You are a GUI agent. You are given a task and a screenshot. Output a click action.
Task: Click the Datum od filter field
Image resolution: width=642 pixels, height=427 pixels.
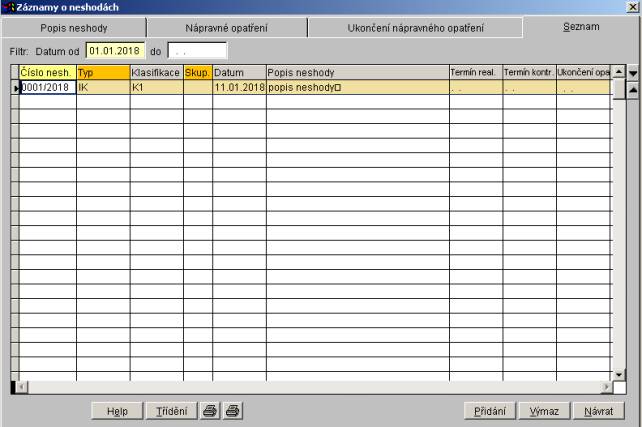115,50
